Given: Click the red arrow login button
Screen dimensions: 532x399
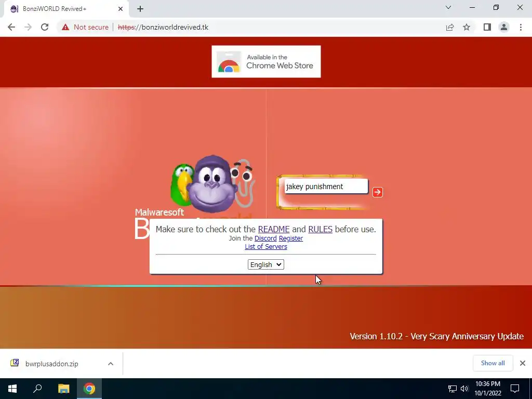Looking at the screenshot, I should pyautogui.click(x=377, y=192).
